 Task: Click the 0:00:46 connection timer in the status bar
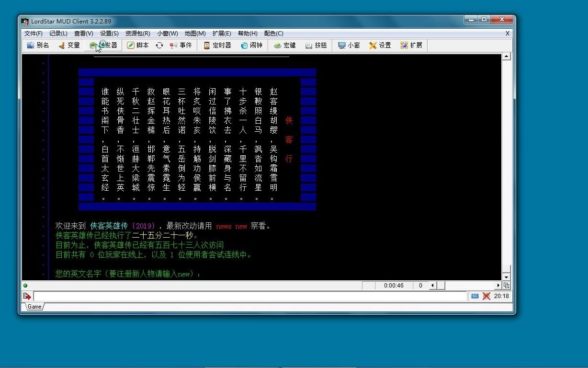pos(394,286)
